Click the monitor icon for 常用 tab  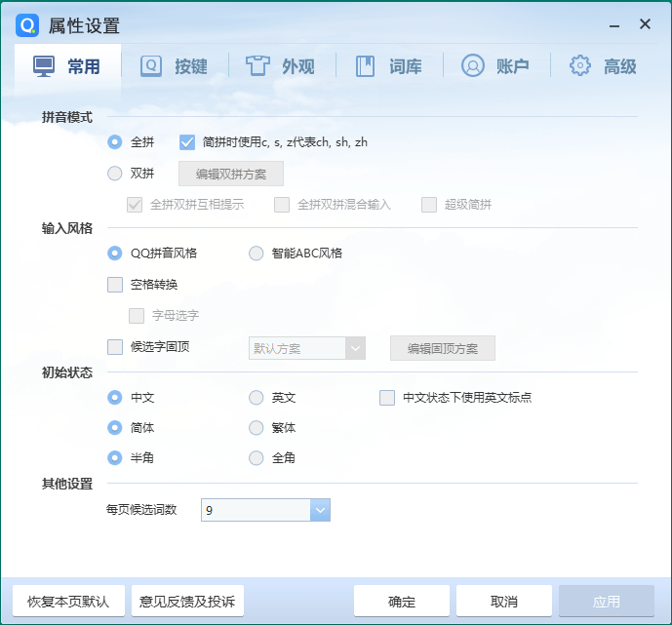click(44, 66)
